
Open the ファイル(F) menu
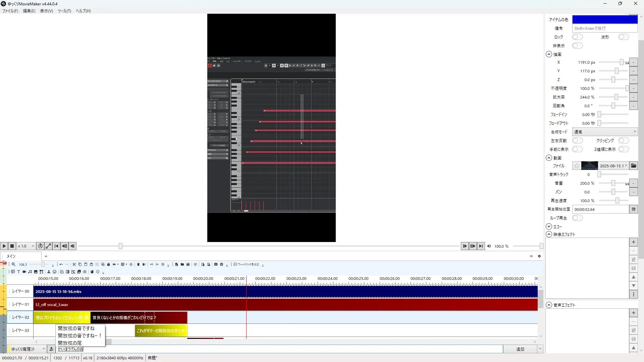(x=10, y=11)
